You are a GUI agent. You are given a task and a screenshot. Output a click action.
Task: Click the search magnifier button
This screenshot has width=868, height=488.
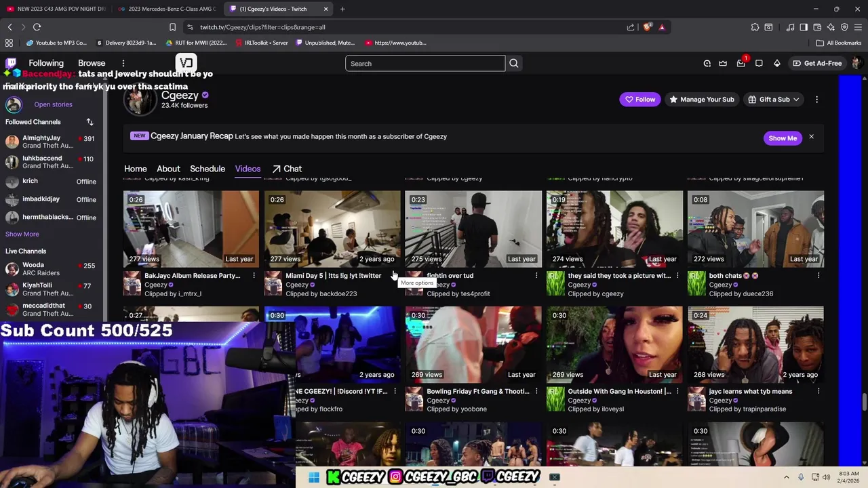(513, 64)
